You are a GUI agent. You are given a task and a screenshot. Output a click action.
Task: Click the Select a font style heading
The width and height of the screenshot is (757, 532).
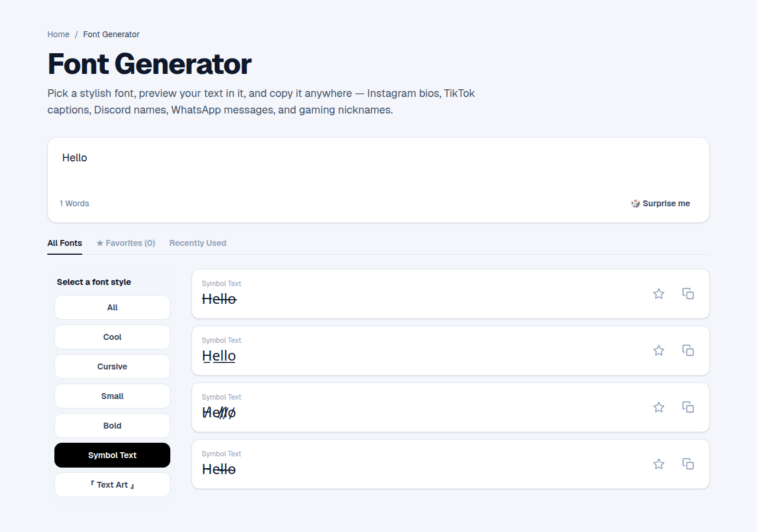(x=94, y=282)
